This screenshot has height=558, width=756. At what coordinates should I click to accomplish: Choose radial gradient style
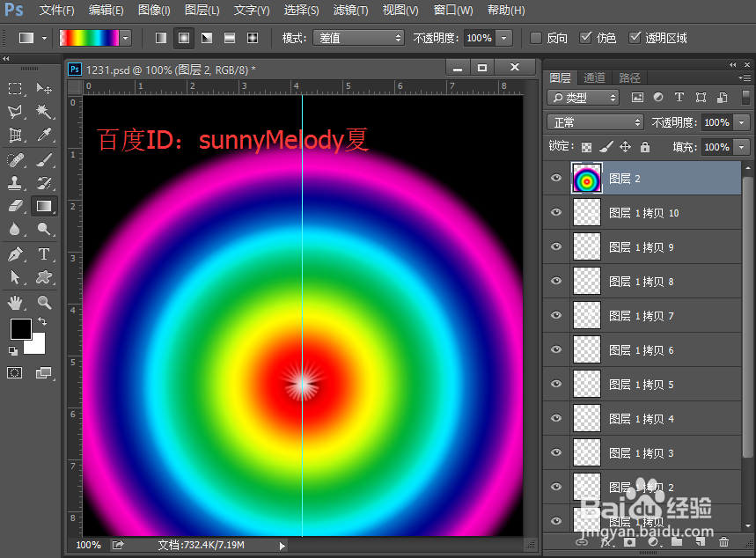[x=184, y=38]
